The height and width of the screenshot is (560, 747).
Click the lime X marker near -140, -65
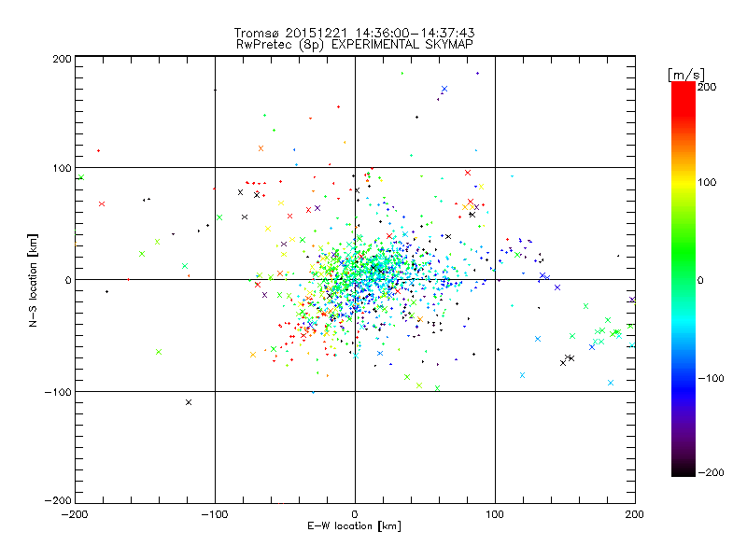159,352
